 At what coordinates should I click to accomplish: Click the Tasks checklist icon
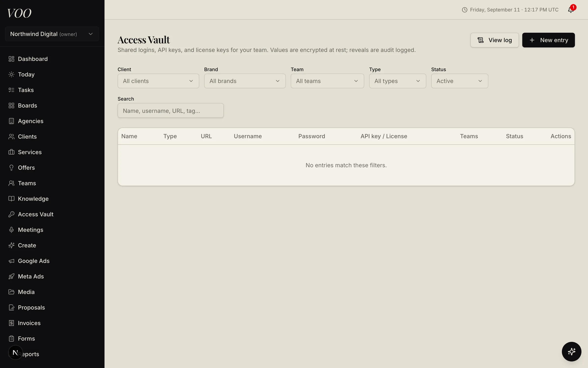tap(11, 90)
